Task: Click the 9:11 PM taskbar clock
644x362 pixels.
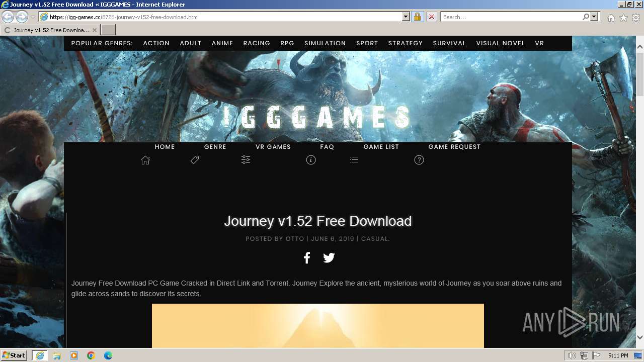Action: click(x=618, y=355)
